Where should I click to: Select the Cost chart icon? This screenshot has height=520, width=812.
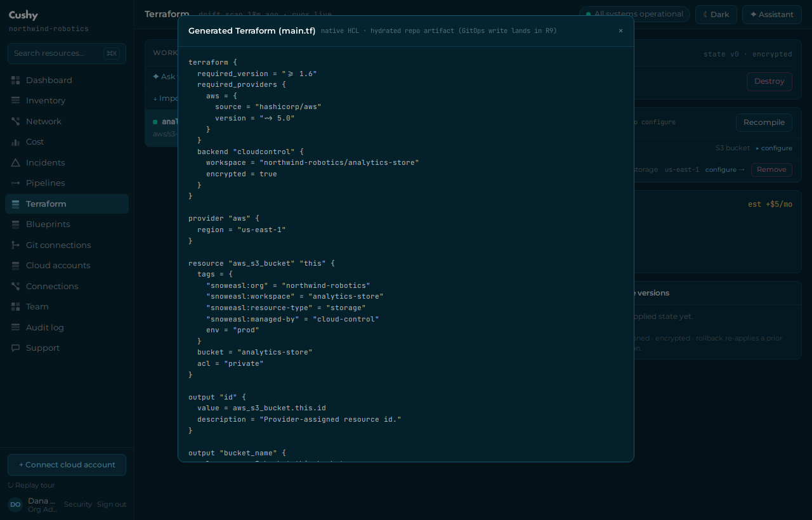tap(15, 142)
